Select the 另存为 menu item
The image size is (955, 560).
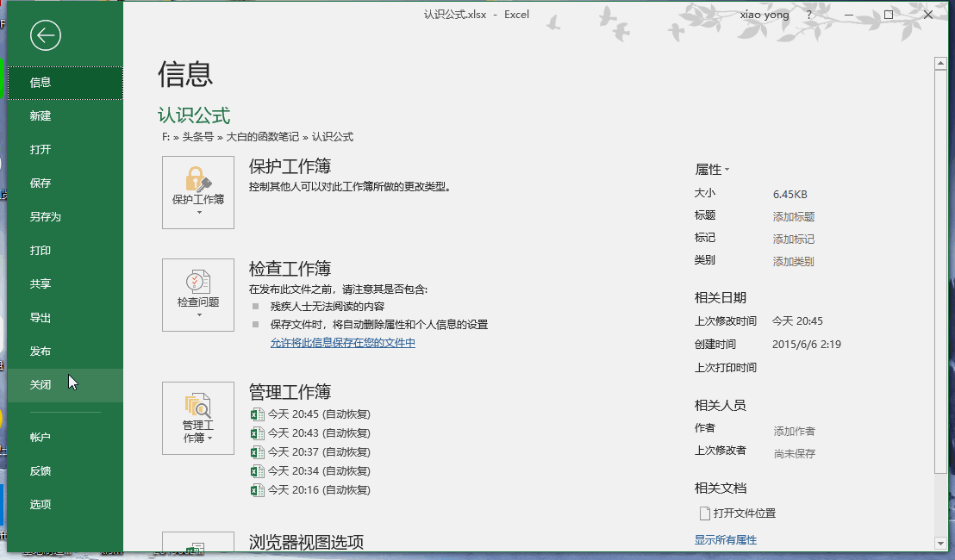pyautogui.click(x=66, y=217)
